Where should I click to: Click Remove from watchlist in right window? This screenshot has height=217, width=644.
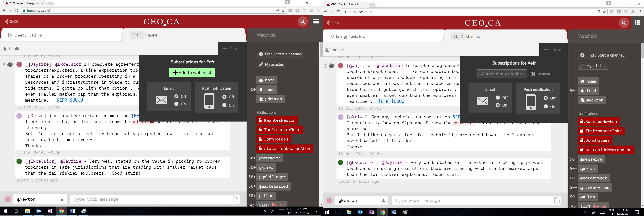541,74
